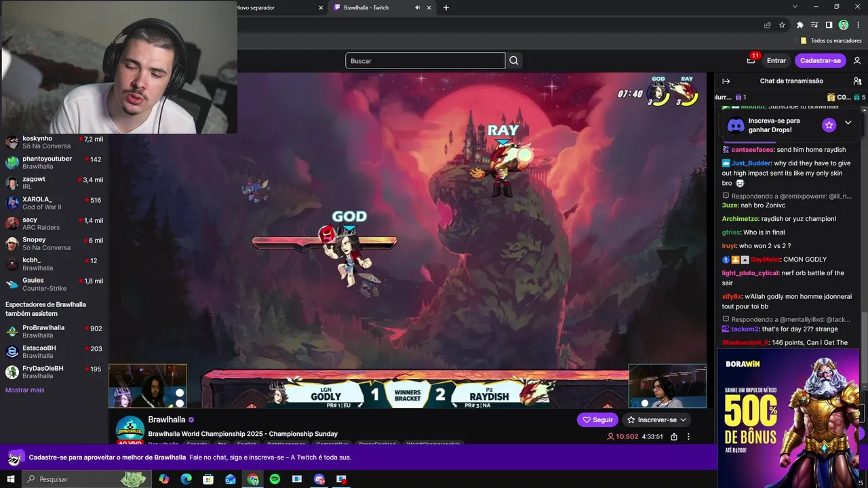The width and height of the screenshot is (868, 488).
Task: Open koskynho channel in the sidebar
Action: [54, 142]
